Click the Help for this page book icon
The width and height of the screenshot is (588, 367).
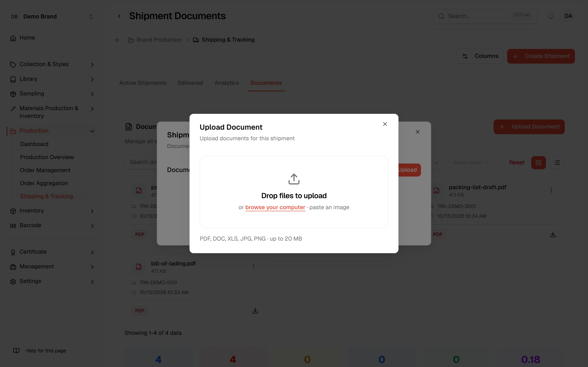pyautogui.click(x=16, y=350)
